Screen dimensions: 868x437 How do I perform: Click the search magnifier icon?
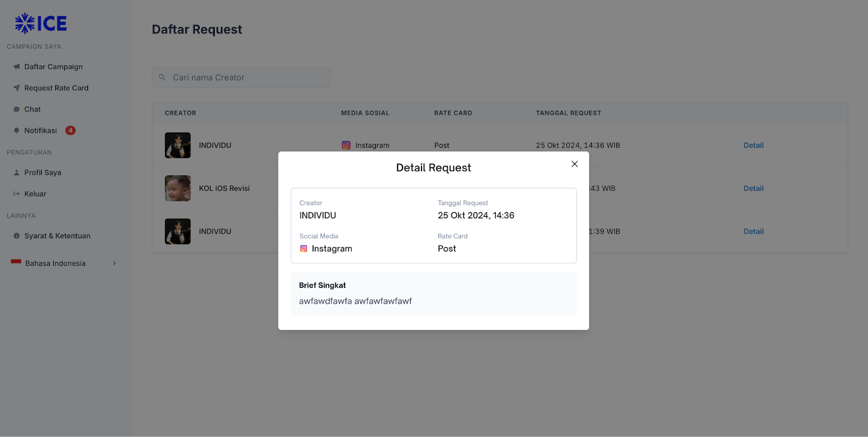162,78
